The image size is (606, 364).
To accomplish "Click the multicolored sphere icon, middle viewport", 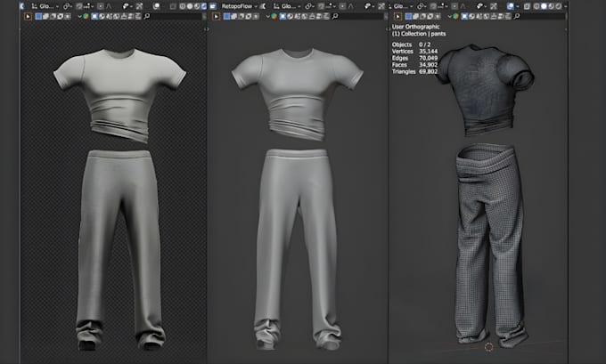I will (x=274, y=16).
